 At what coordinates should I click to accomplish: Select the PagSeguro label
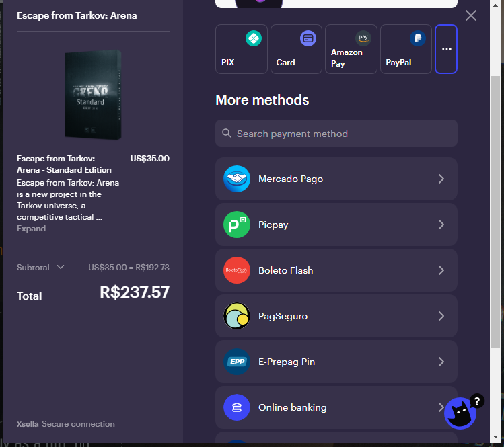(x=283, y=317)
